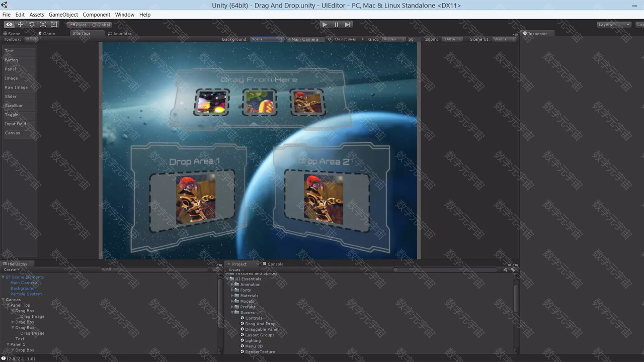Select the View (eye) hand tool
Screen dimensions: 644x362
9,24
